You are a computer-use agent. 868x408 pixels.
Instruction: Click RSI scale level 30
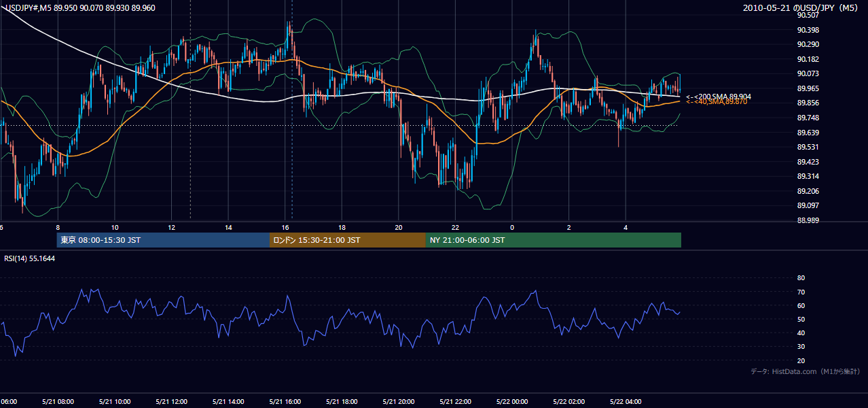[x=801, y=347]
